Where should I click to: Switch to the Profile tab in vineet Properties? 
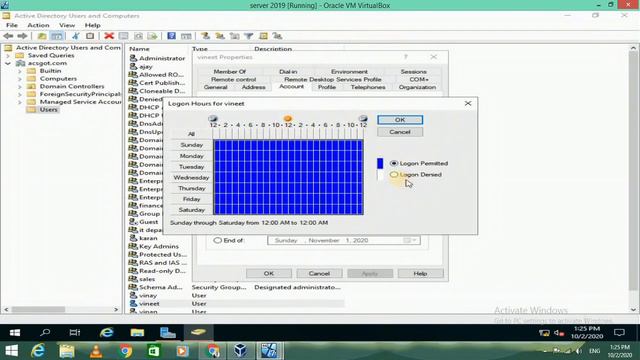point(327,87)
